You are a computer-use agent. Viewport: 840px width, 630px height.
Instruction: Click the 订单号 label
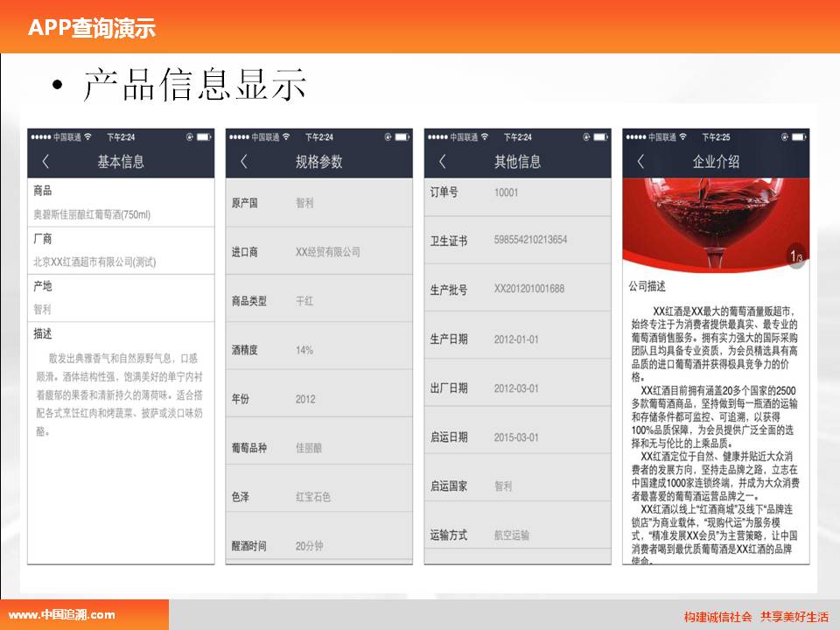pos(444,192)
